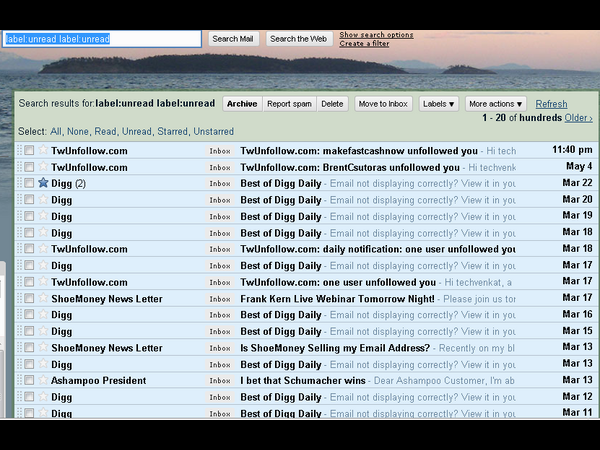Tick checkbox for the 11:40 pm TwUnfollow email
This screenshot has width=600, height=450.
pyautogui.click(x=29, y=151)
